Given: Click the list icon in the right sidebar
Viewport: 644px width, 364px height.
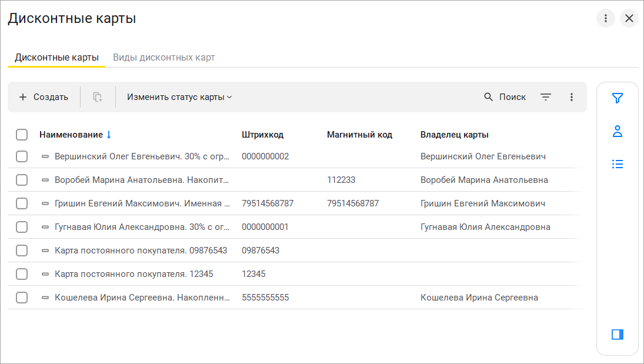Looking at the screenshot, I should [x=617, y=164].
